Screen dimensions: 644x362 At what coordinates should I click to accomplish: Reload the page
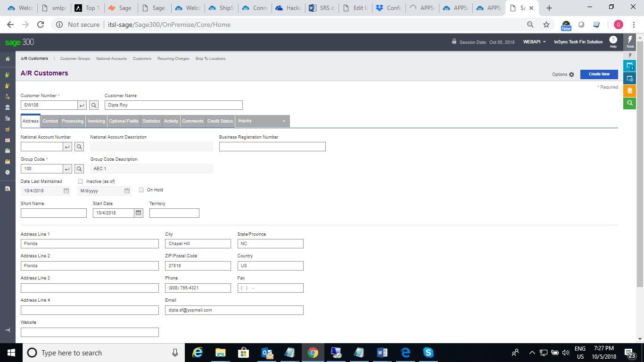tap(41, 25)
